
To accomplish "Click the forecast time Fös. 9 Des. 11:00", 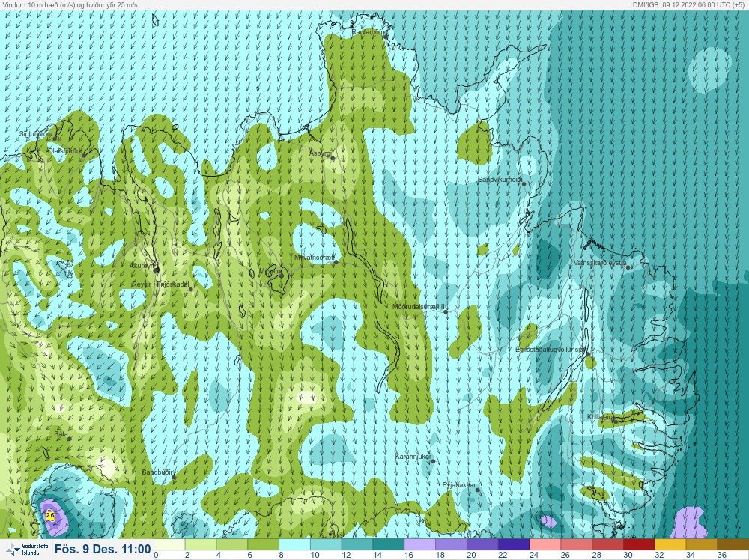I will [x=103, y=549].
